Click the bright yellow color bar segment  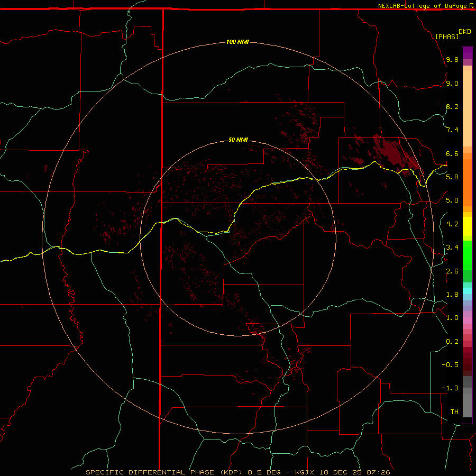(467, 226)
